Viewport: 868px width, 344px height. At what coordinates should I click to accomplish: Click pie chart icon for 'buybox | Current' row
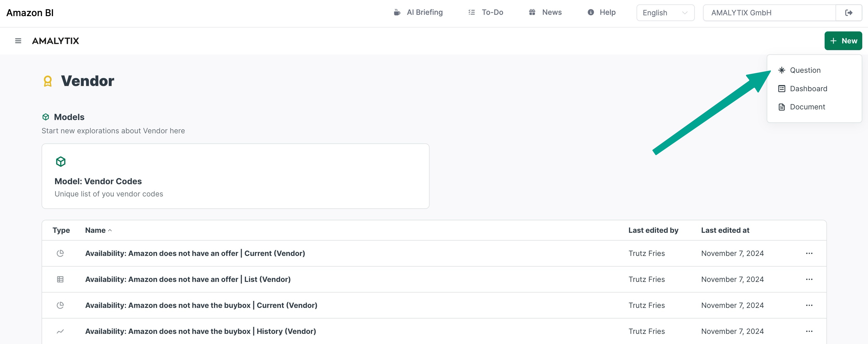(x=60, y=305)
